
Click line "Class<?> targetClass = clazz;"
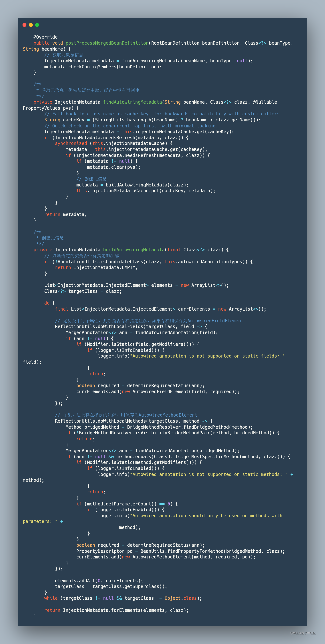(83, 291)
